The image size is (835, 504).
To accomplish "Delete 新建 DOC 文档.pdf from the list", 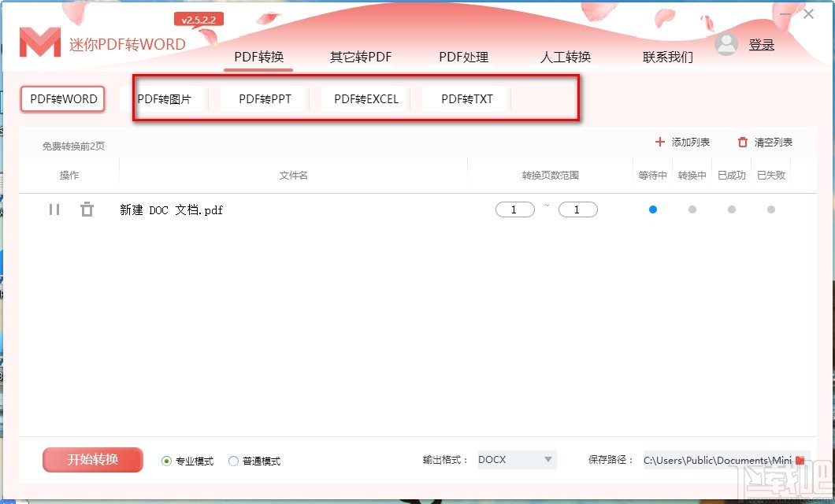I will 87,209.
